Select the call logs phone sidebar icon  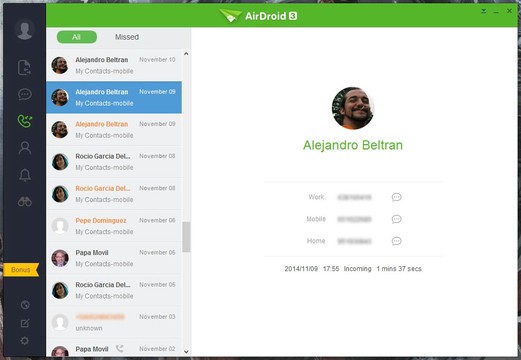pyautogui.click(x=25, y=121)
